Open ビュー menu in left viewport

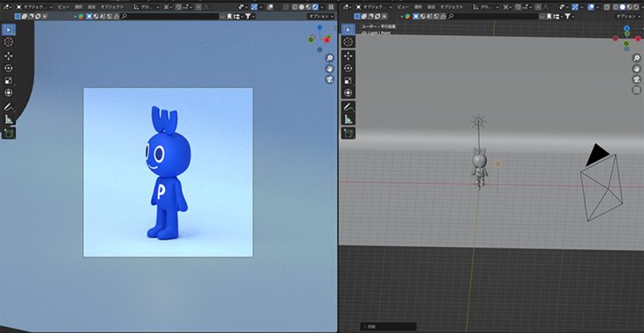(x=64, y=7)
